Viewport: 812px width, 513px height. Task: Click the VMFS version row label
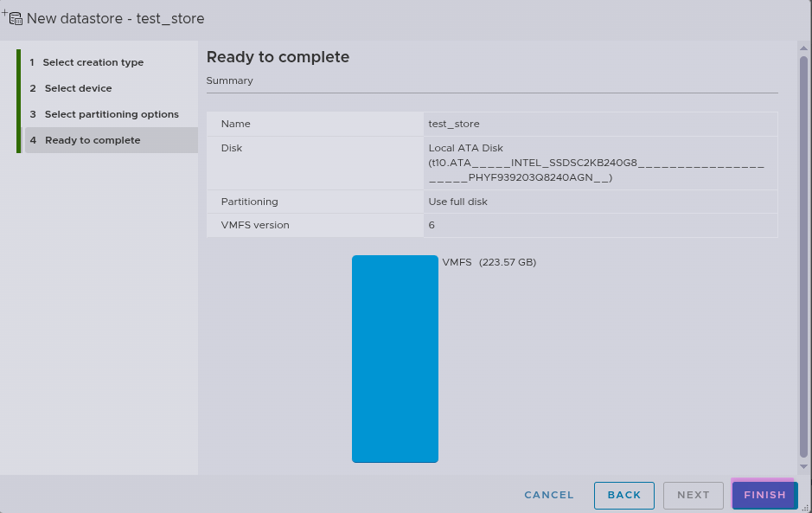(255, 225)
